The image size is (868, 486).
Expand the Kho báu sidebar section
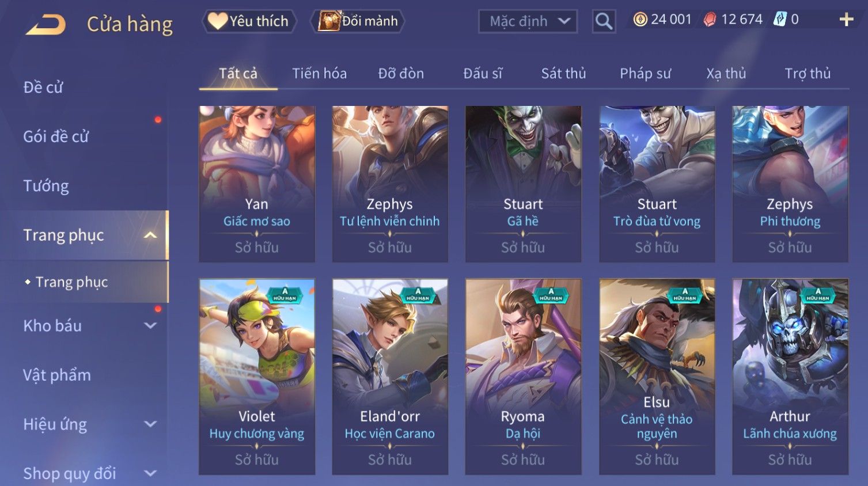click(150, 325)
